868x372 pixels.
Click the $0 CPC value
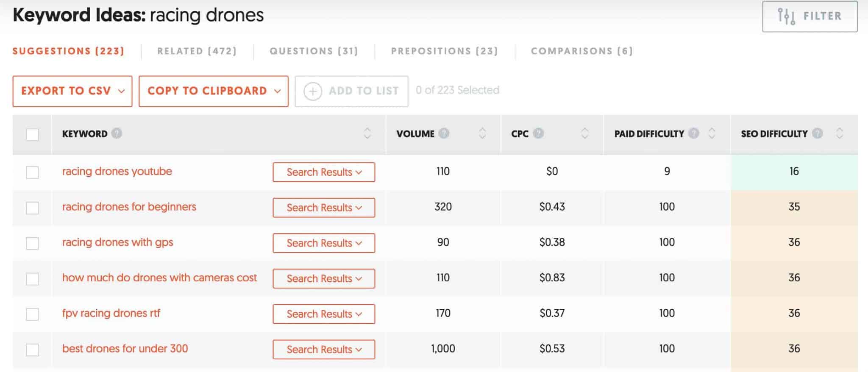(552, 172)
